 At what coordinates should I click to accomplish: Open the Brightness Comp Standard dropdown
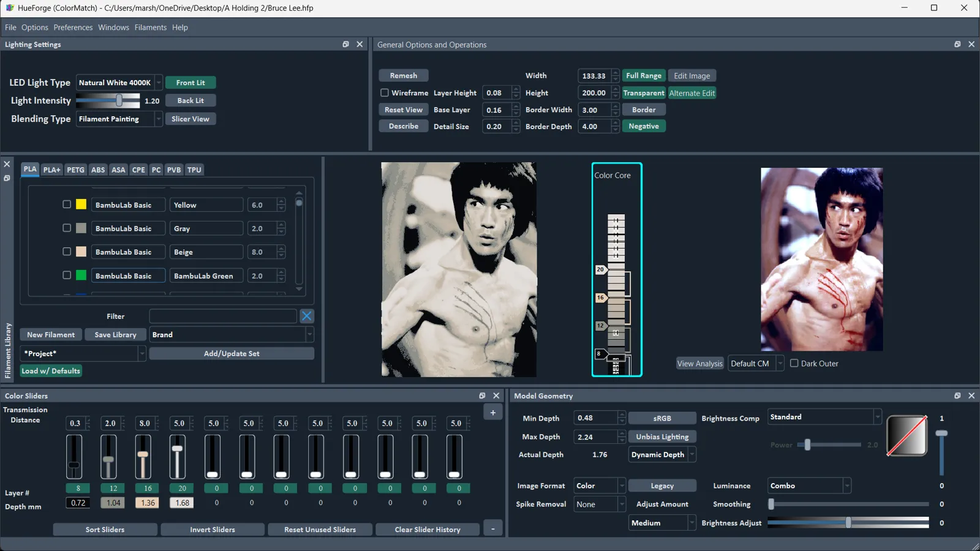[824, 417]
